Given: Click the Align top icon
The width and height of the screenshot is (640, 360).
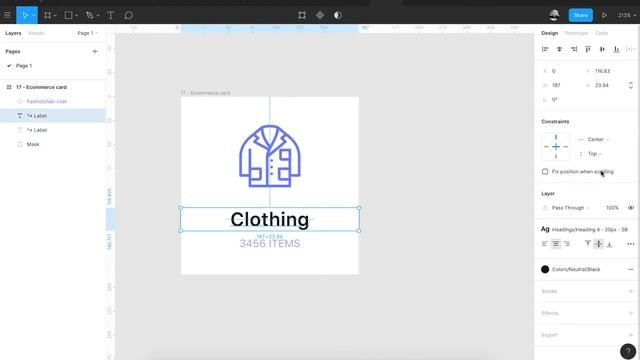Looking at the screenshot, I should (588, 49).
